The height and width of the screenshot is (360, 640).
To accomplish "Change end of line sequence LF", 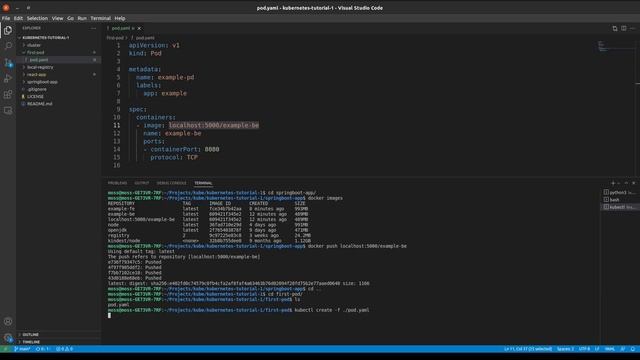I will 597,349.
